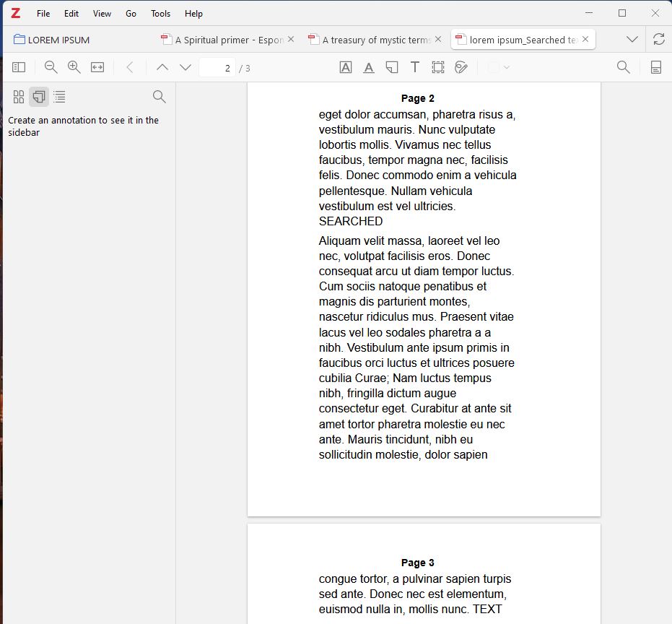Screen dimensions: 672x624
Task: Toggle the context pane icon
Action: click(655, 67)
